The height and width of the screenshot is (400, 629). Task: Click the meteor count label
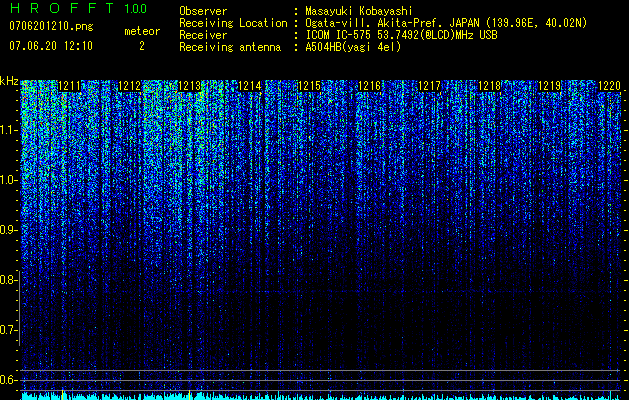[142, 31]
